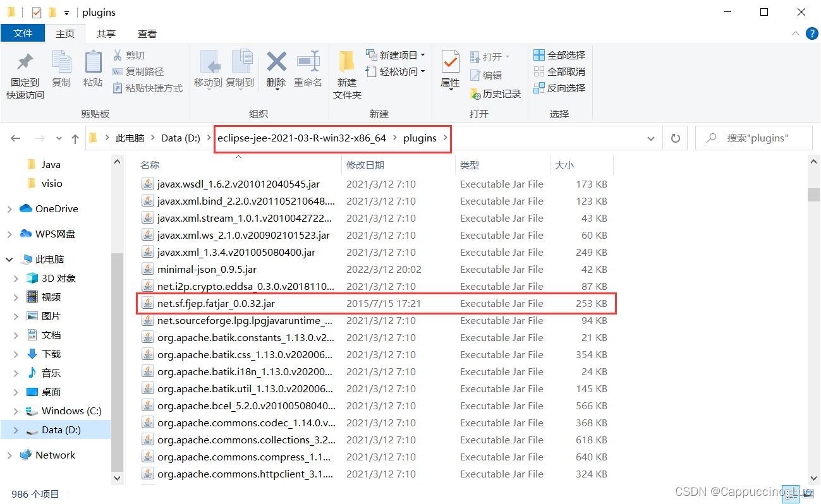Expand the OneDrive tree node
The image size is (821, 504).
point(9,209)
